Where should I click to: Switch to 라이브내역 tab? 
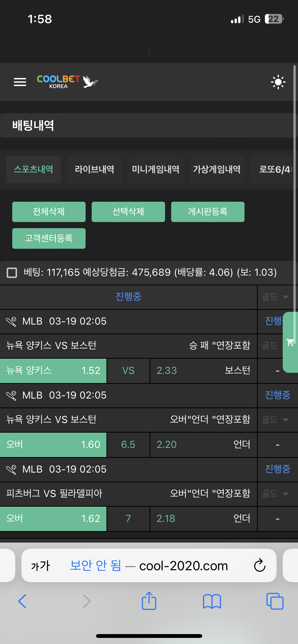pos(94,169)
